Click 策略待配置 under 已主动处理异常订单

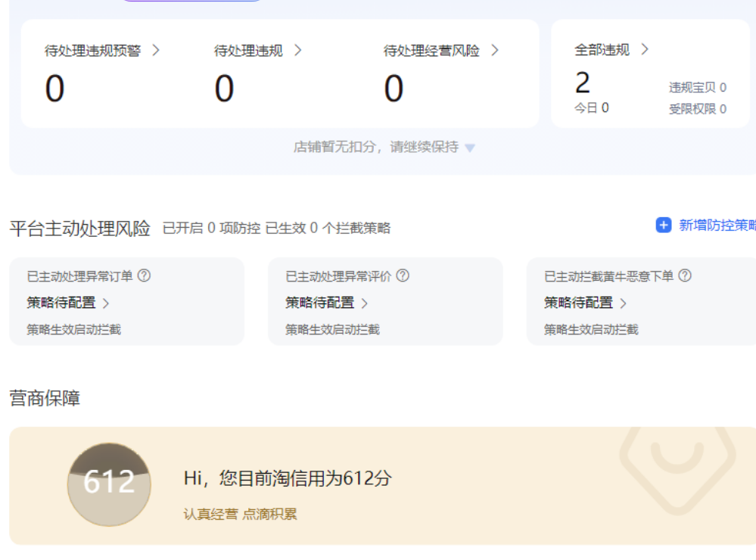(x=68, y=303)
